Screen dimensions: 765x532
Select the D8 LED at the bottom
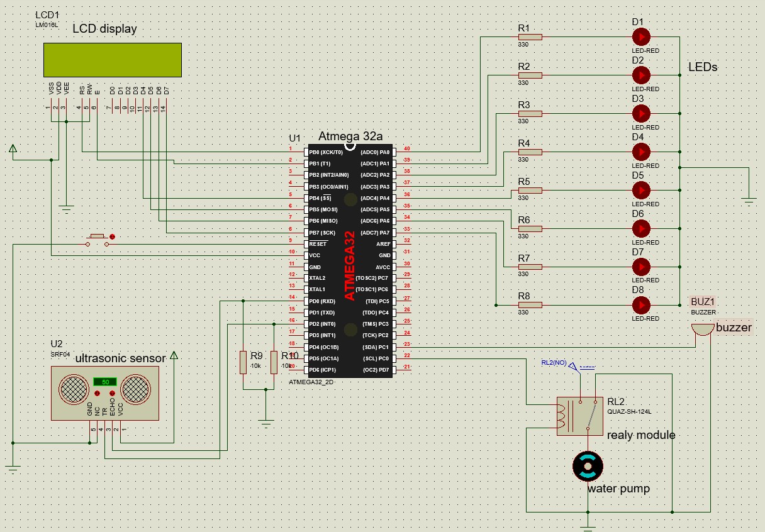tap(641, 306)
